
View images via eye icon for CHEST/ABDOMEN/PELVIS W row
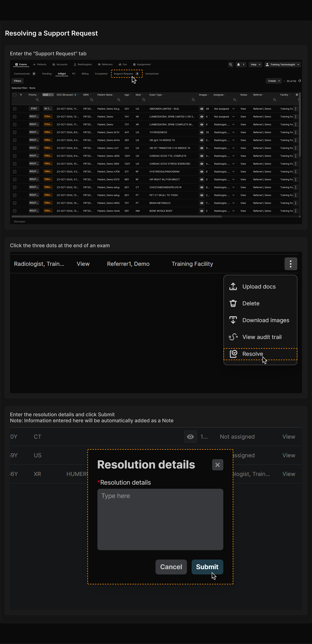point(202,187)
